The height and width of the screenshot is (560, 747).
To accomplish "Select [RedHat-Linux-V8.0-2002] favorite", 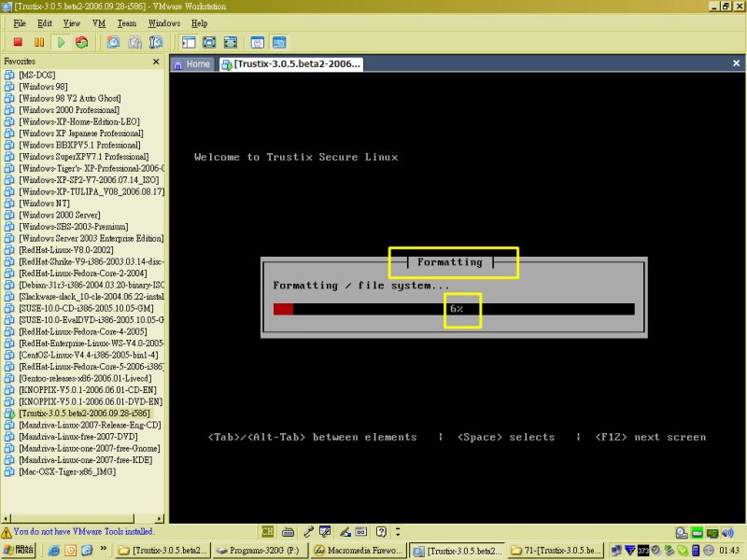I will pyautogui.click(x=66, y=250).
